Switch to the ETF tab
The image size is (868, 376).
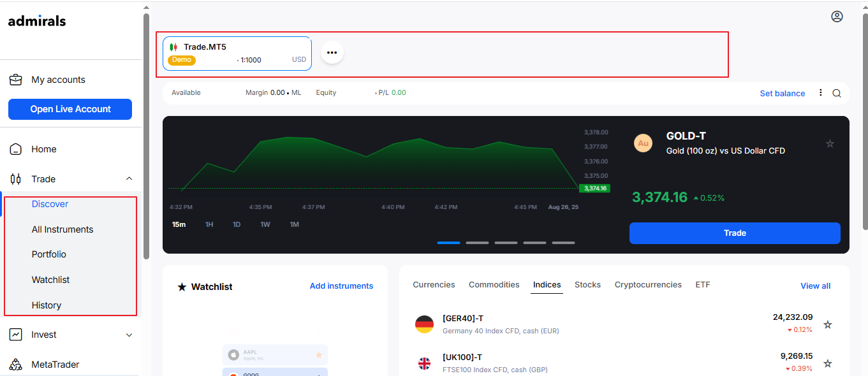coord(702,285)
